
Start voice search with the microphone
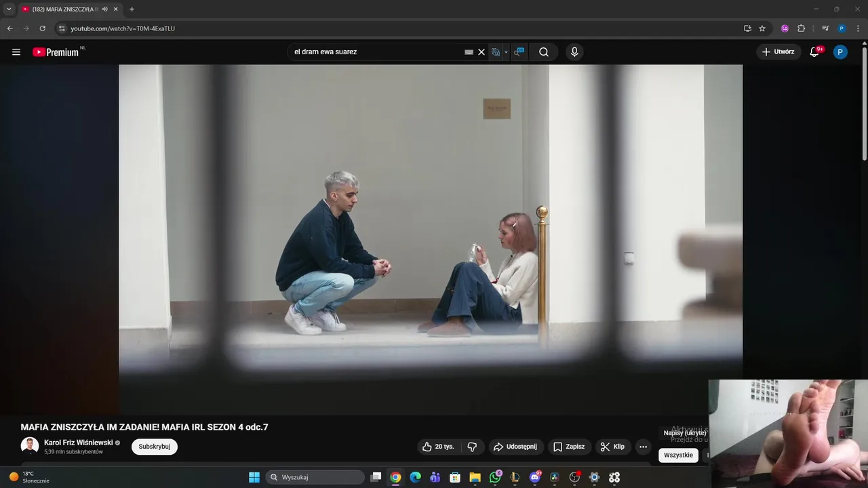pyautogui.click(x=574, y=52)
